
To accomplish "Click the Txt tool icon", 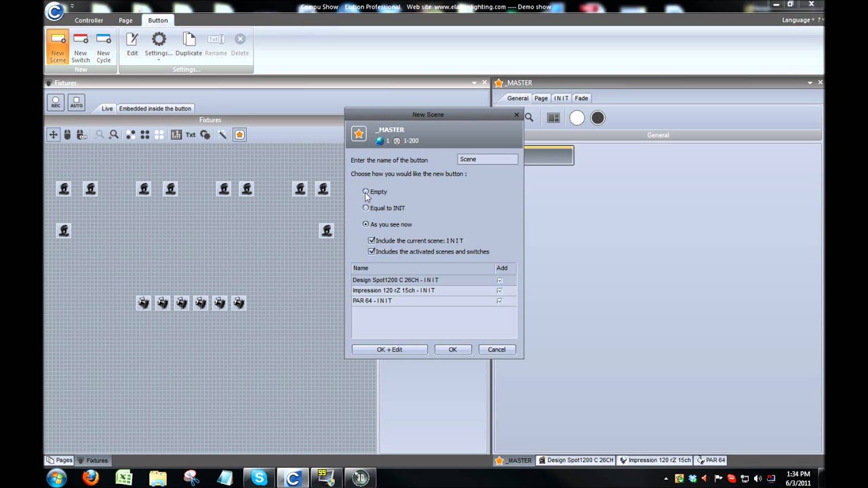I will [x=191, y=135].
